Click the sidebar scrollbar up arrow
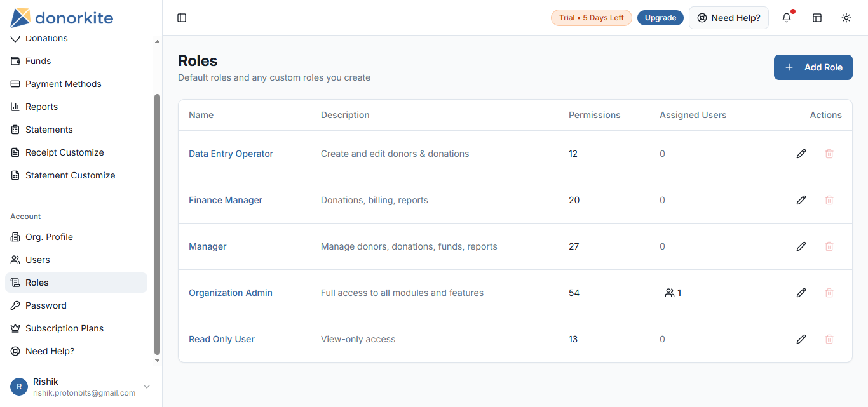The height and width of the screenshot is (407, 868). pyautogui.click(x=157, y=42)
